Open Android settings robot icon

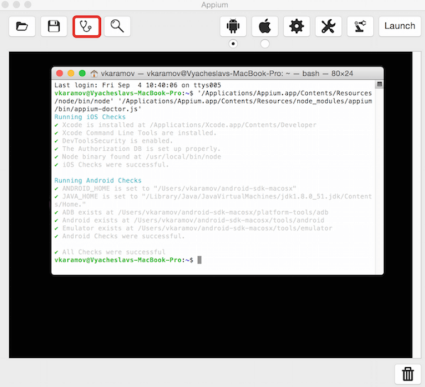point(233,26)
